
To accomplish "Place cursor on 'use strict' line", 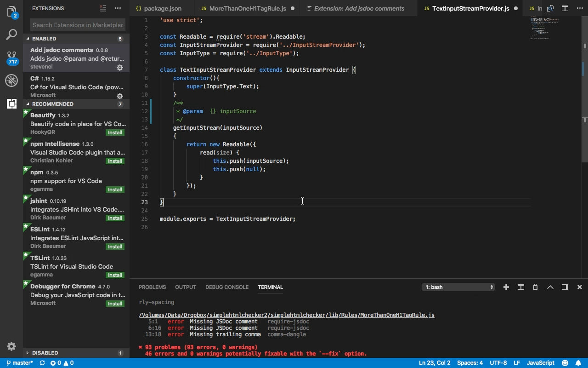I will click(181, 20).
